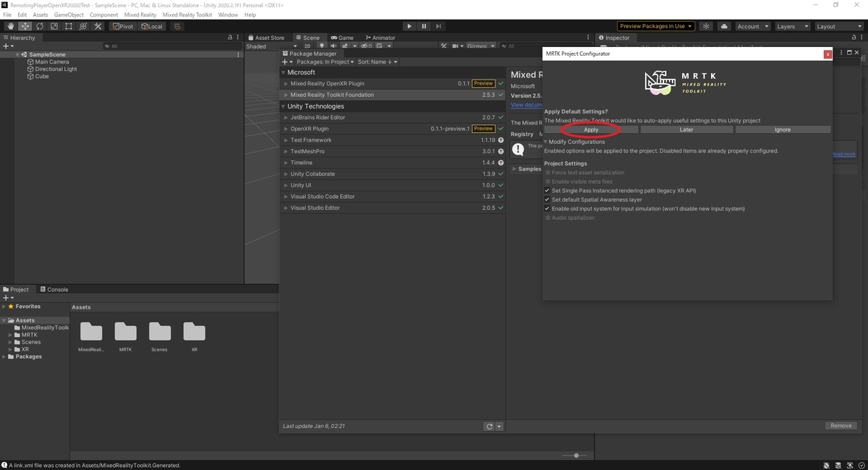Collapse the Modify Configurations section
The height and width of the screenshot is (470, 868).
[x=546, y=142]
